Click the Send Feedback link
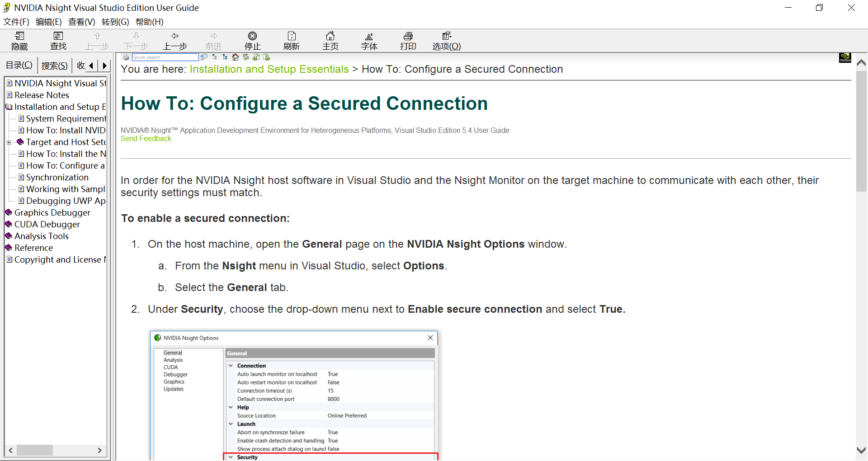The height and width of the screenshot is (461, 868). (x=146, y=139)
